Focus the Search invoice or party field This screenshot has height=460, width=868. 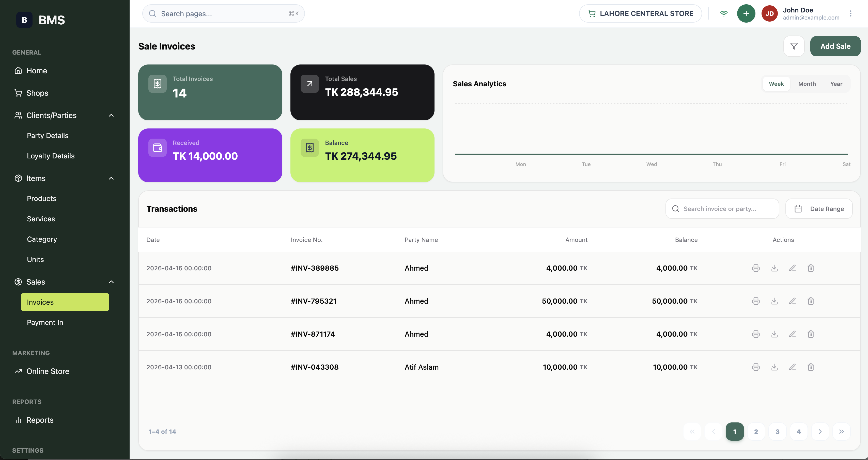(722, 209)
